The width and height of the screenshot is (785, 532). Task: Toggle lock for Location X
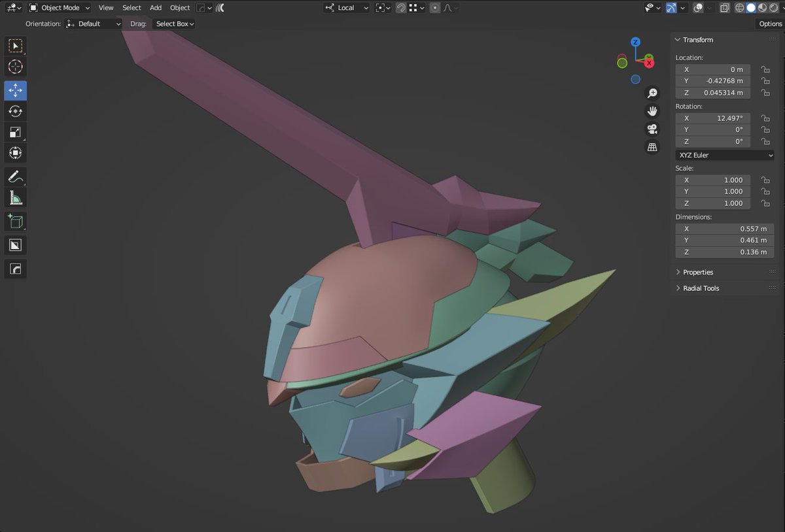[764, 69]
